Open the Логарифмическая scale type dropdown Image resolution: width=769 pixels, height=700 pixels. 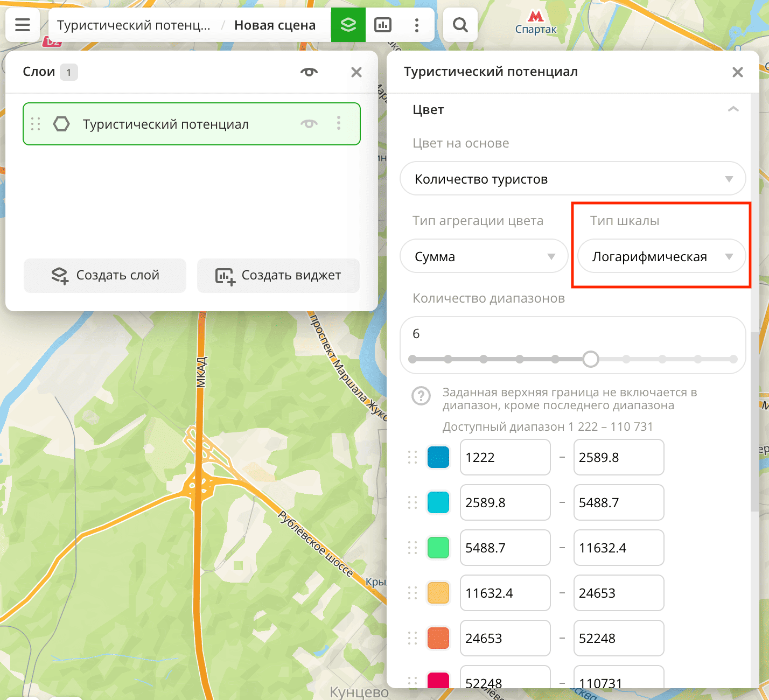pyautogui.click(x=661, y=256)
